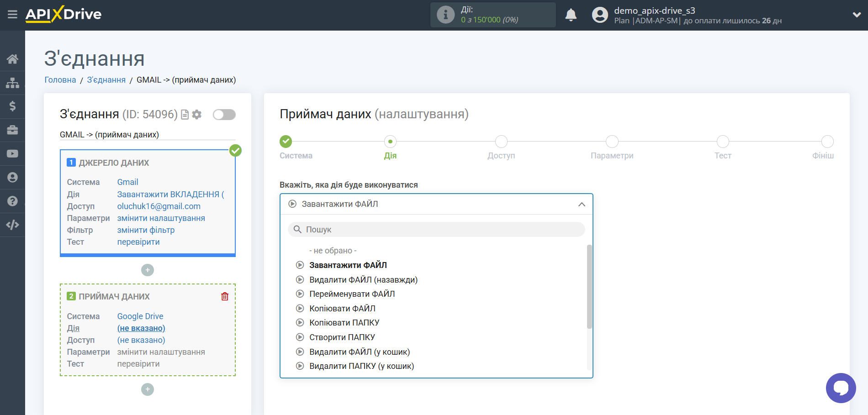Expand the account menu chevron

click(857, 15)
